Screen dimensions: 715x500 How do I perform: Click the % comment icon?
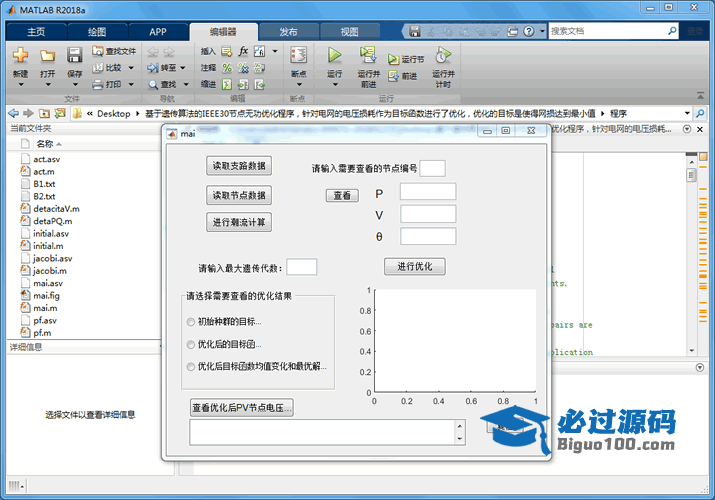tap(227, 68)
